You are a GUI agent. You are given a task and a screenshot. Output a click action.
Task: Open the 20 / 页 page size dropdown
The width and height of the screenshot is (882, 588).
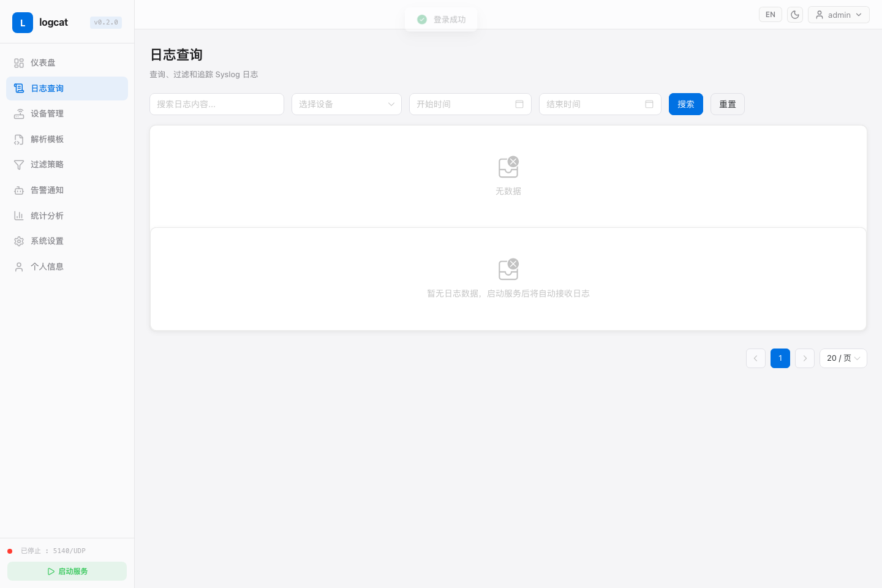coord(843,358)
